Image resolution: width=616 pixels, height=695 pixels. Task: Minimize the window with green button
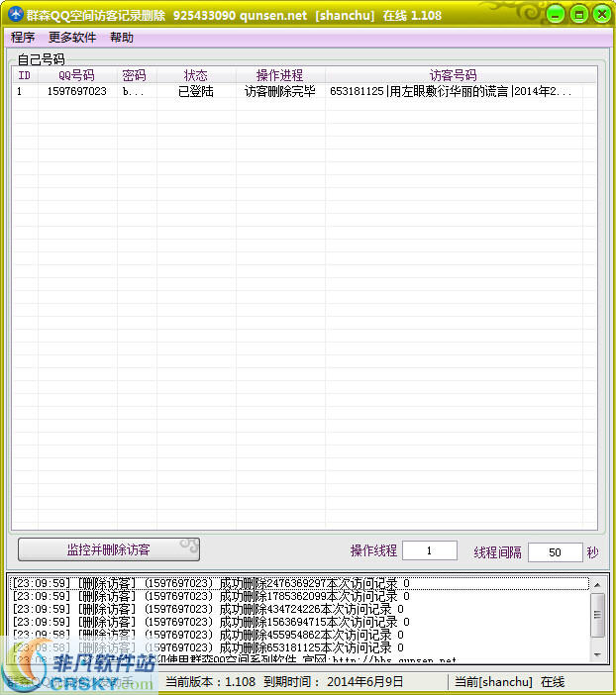(x=556, y=15)
